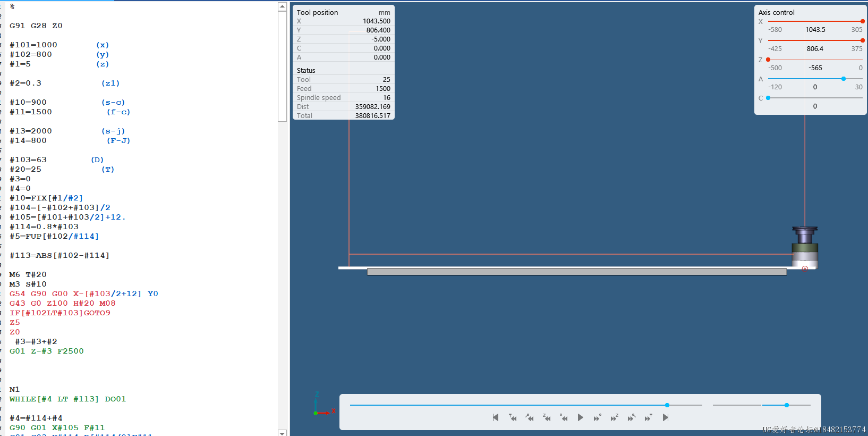
Task: Click the N1 label line in code
Action: point(14,389)
